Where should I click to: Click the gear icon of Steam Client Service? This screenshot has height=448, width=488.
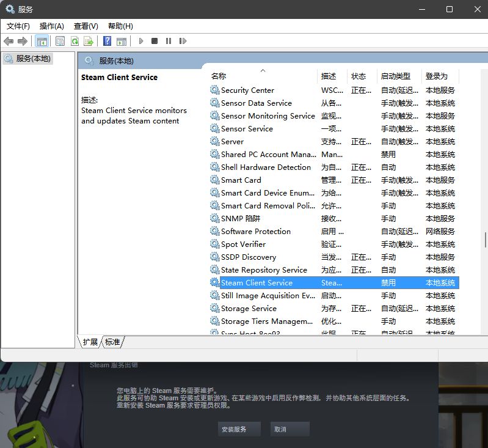click(215, 282)
